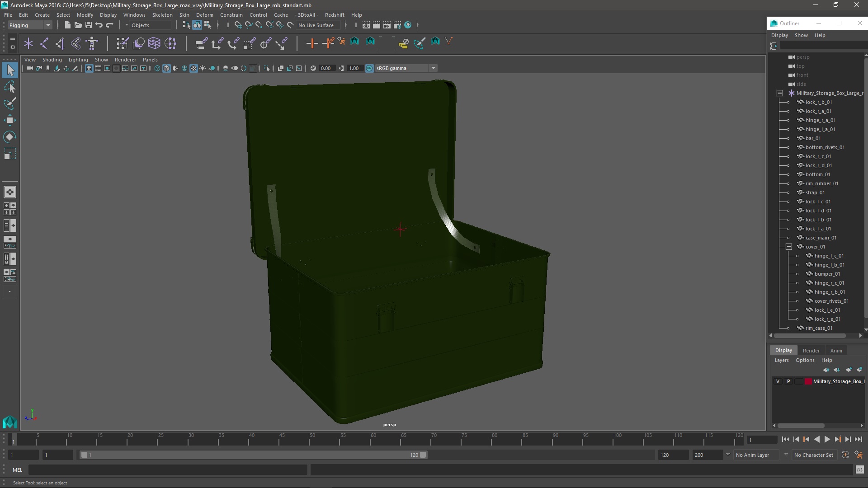
Task: Activate the Move tool
Action: coord(10,120)
